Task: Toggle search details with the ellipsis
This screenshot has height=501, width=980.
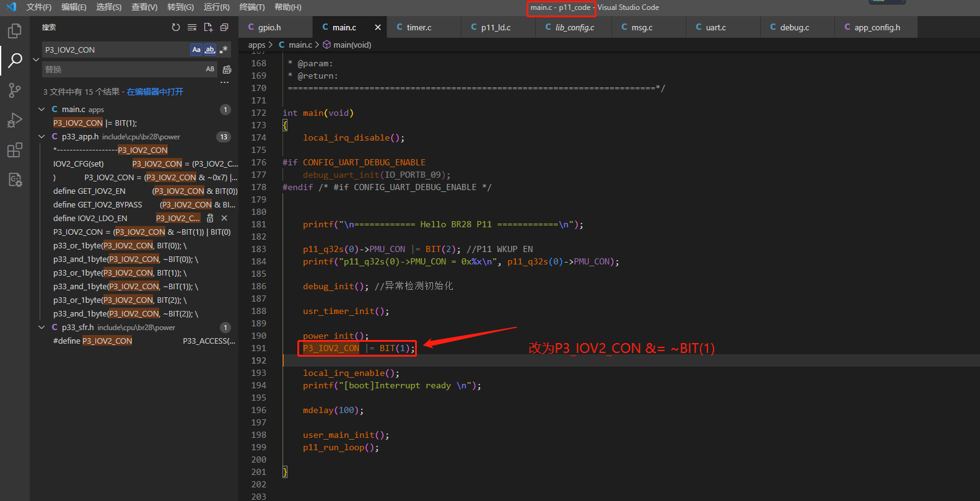Action: click(224, 82)
